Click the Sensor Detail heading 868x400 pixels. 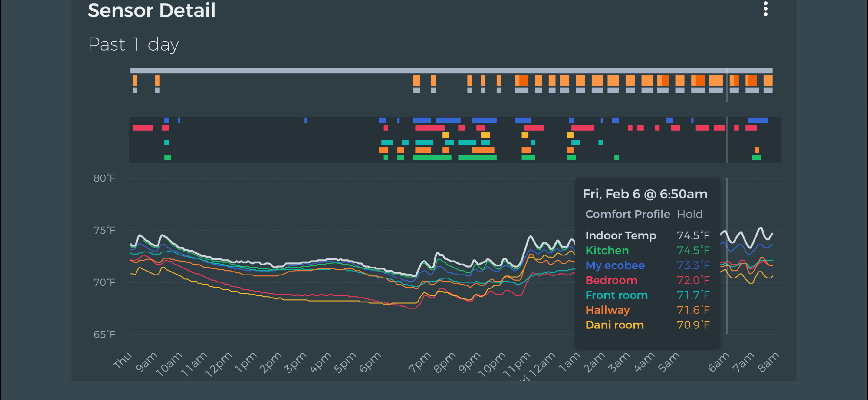coord(151,10)
